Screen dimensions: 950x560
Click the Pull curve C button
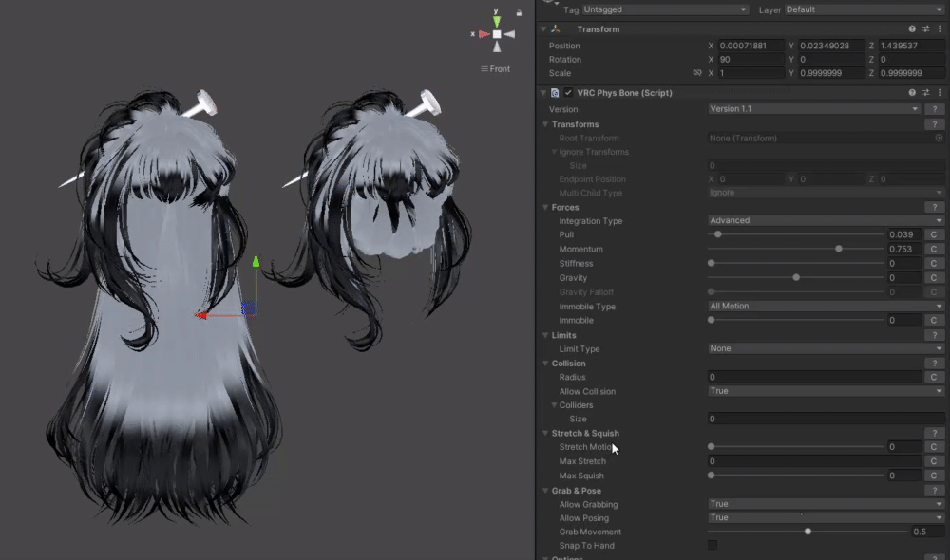pyautogui.click(x=934, y=234)
